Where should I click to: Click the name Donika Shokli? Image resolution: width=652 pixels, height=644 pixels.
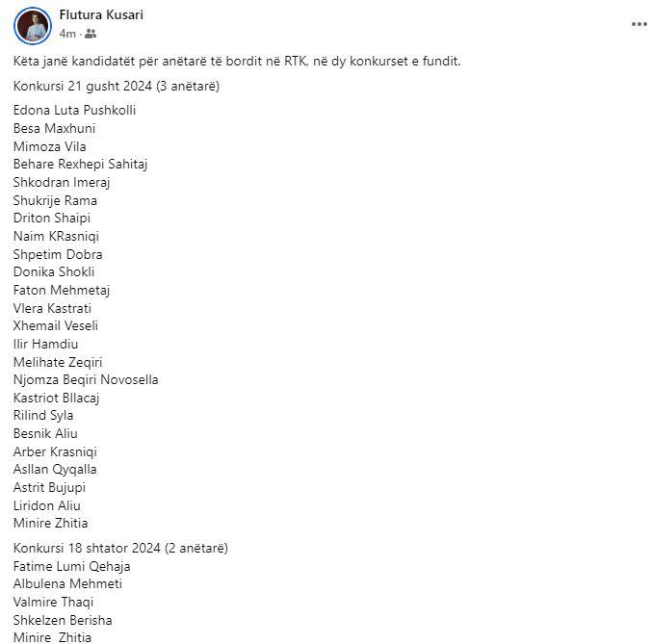click(54, 272)
